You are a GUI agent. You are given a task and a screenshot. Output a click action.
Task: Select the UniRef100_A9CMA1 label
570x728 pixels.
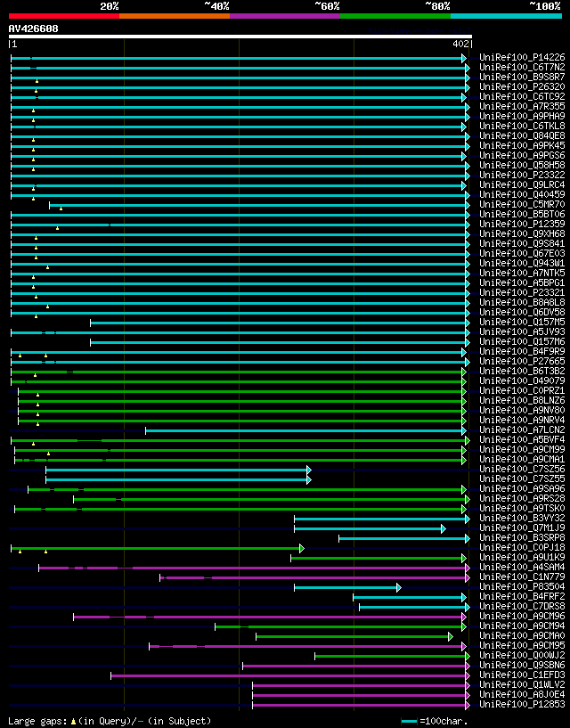(x=522, y=460)
